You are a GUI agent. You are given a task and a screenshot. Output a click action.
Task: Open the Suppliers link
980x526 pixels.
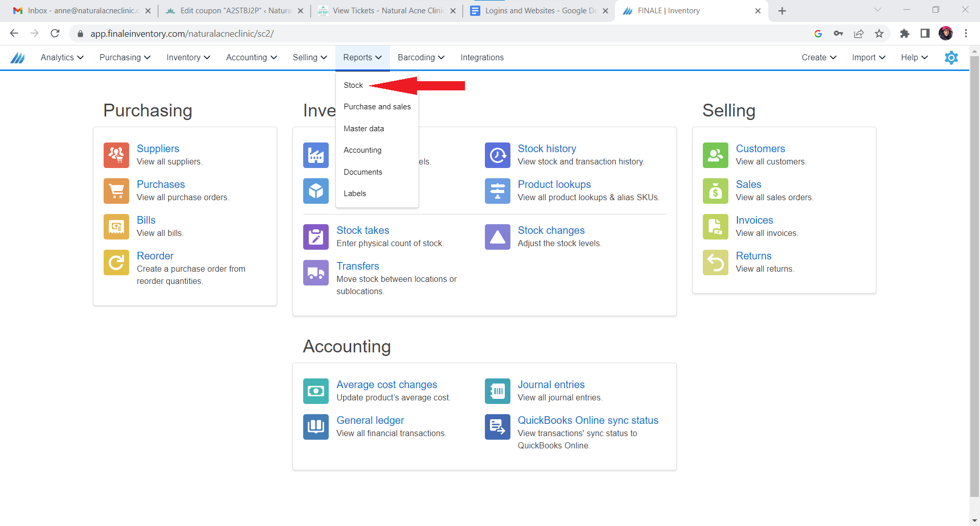[x=158, y=149]
